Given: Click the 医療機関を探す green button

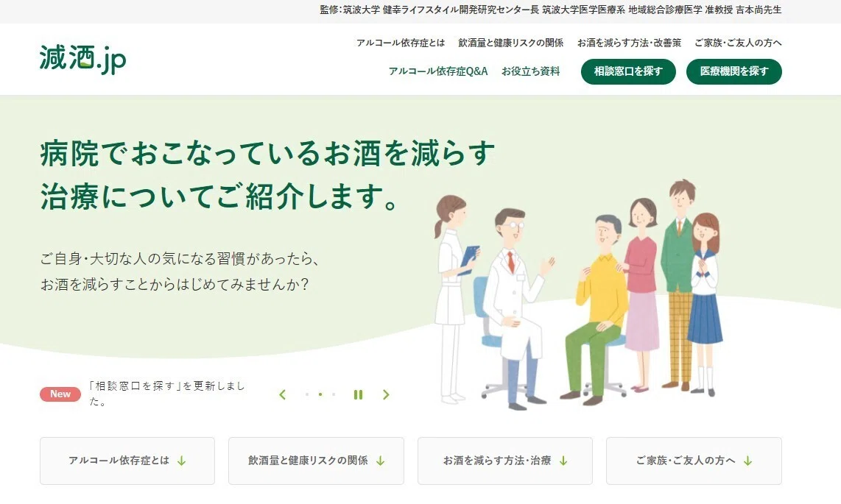Looking at the screenshot, I should [x=733, y=71].
